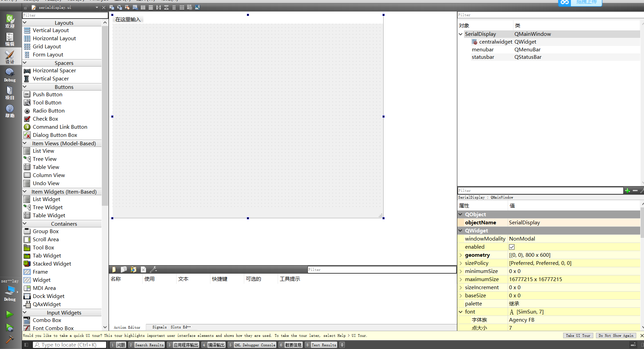Open the Test Results output pane

pos(321,345)
